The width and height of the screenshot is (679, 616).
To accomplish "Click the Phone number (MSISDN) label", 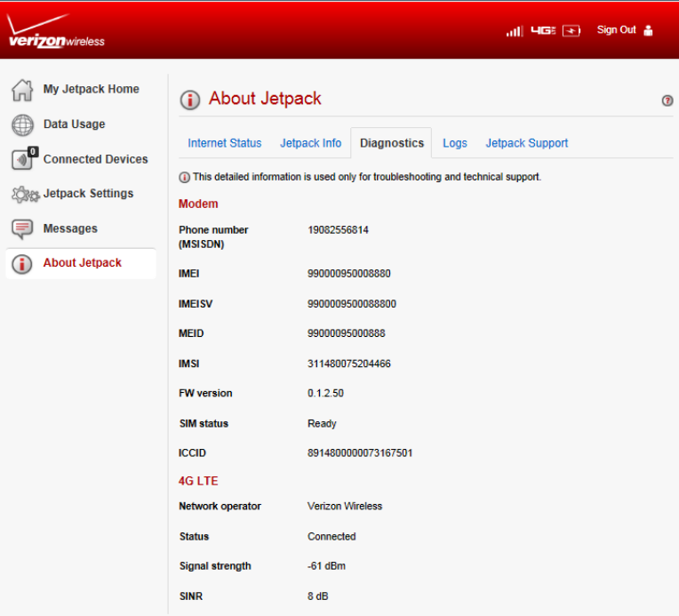I will [x=213, y=237].
